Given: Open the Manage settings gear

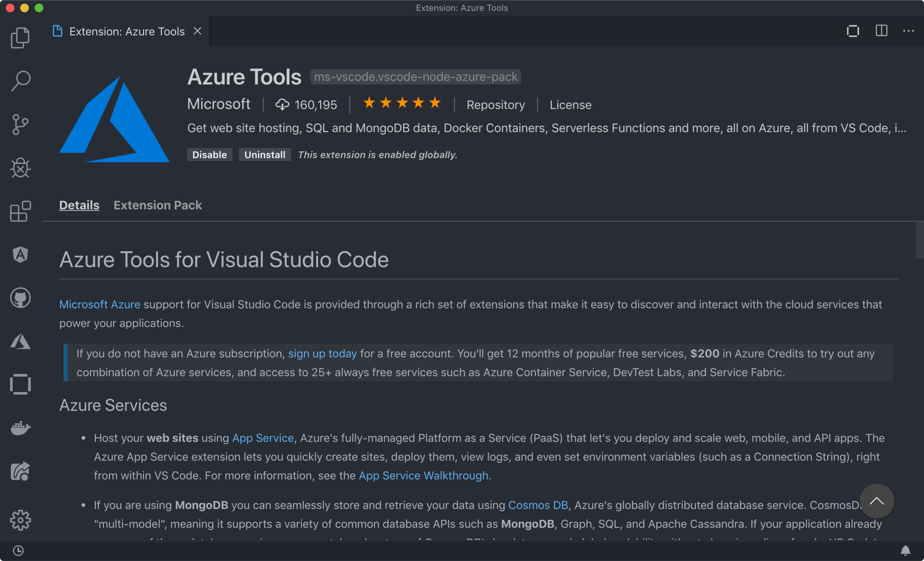Looking at the screenshot, I should pyautogui.click(x=20, y=520).
